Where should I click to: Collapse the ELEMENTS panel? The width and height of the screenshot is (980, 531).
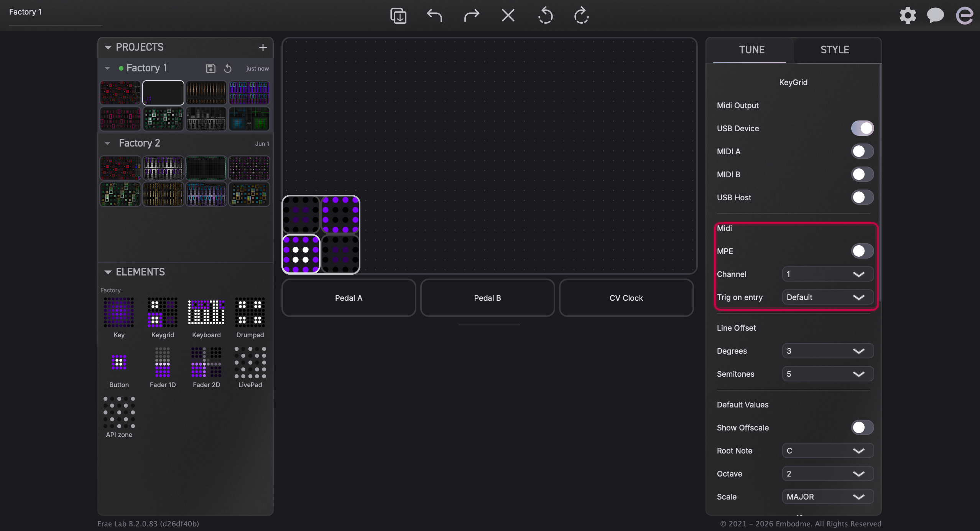(x=108, y=272)
